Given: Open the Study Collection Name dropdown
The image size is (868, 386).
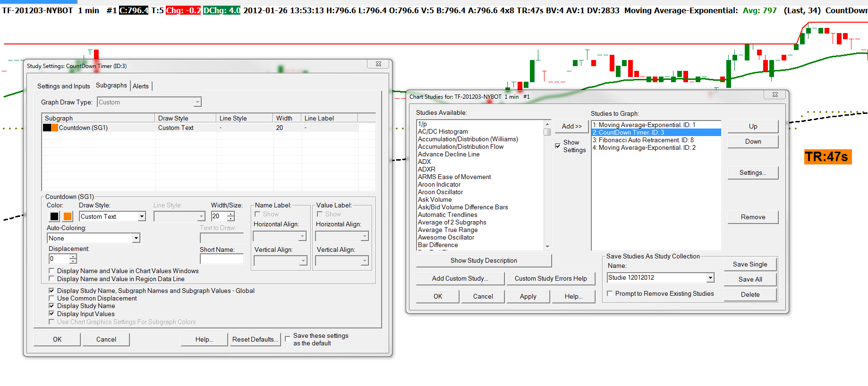Looking at the screenshot, I should [x=710, y=278].
